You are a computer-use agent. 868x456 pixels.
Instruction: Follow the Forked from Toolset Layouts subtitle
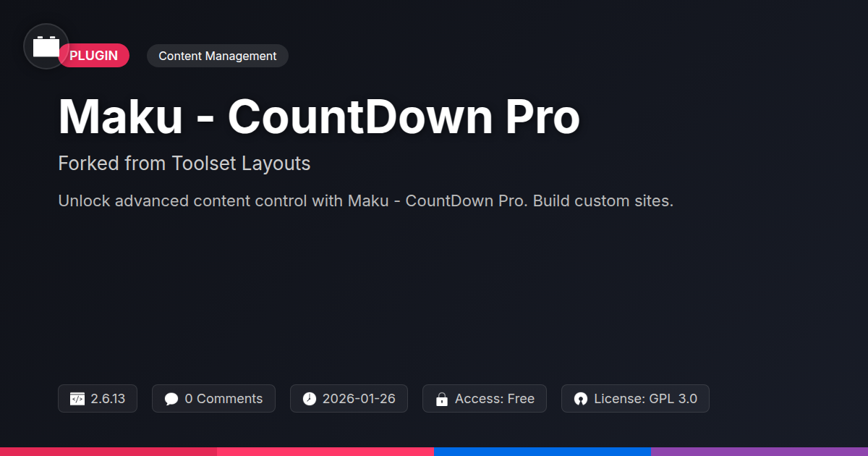(x=184, y=164)
